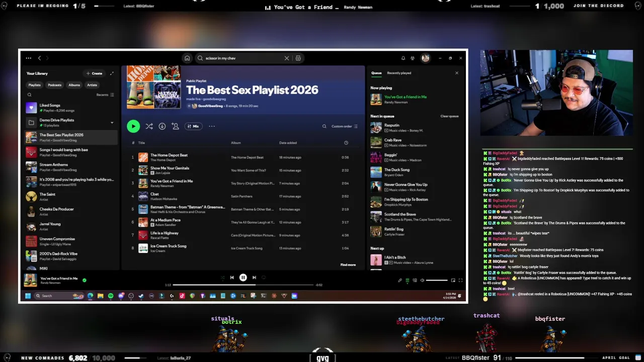Viewport: 644px width, 362px height.
Task: Click the volume slider
Action: 437,281
